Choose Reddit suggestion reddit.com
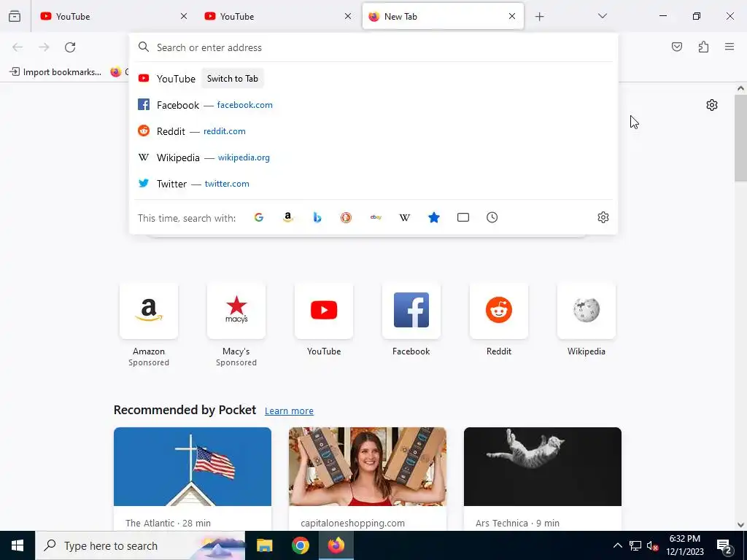Viewport: 747px width, 560px height. [x=373, y=131]
